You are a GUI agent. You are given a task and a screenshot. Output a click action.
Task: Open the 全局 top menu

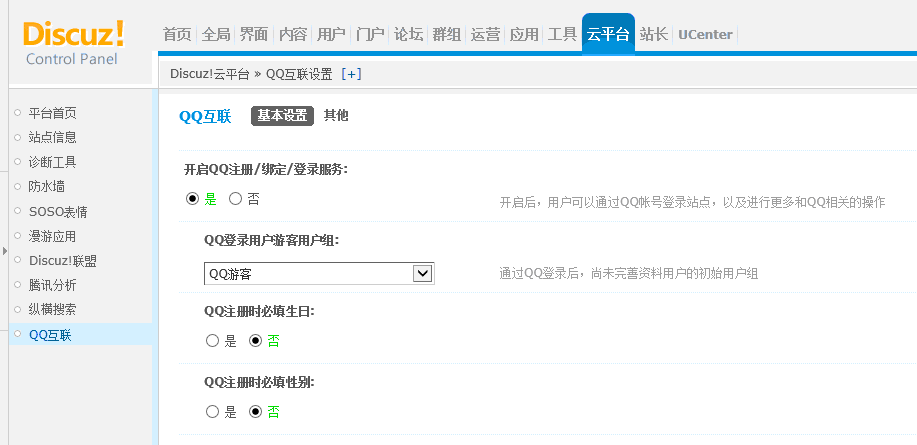(x=216, y=34)
